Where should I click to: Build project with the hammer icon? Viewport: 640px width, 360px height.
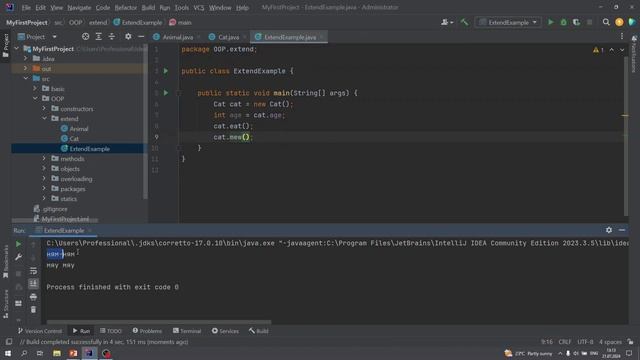coord(464,22)
